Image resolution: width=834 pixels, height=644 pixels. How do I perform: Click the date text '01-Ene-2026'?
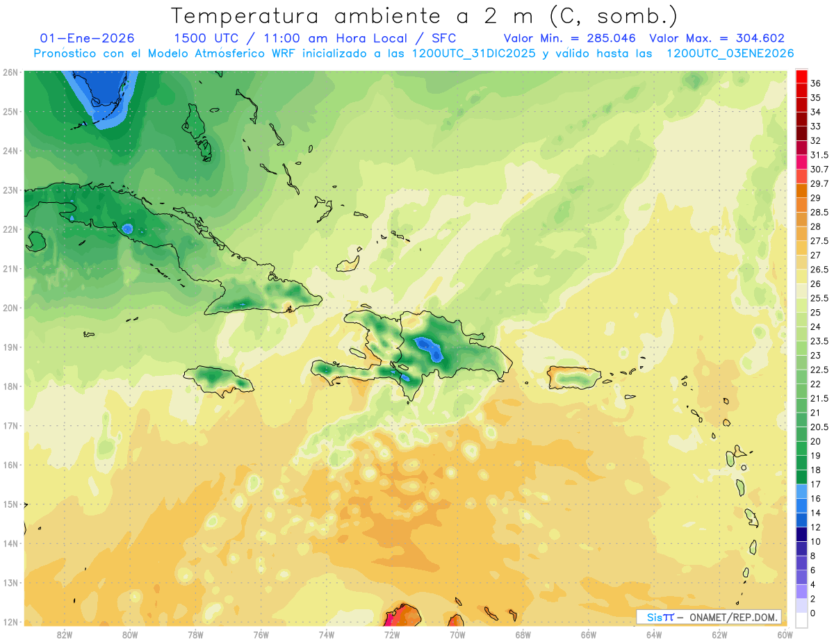click(88, 38)
